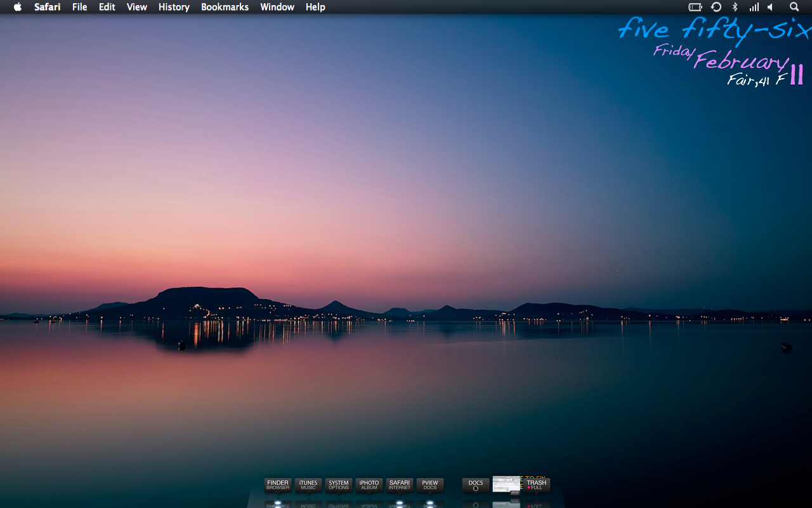Click the battery status icon
The height and width of the screenshot is (508, 812).
[x=695, y=7]
